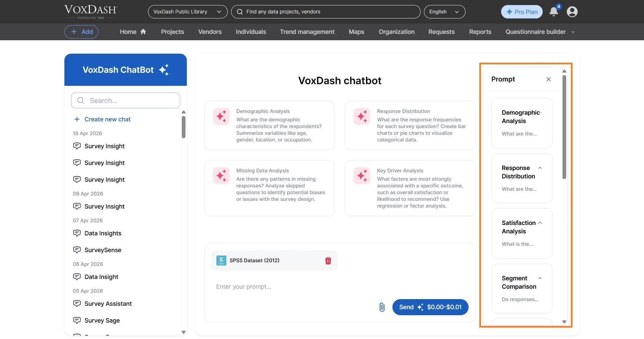
Task: Select the Missing Data Analysis suggestion card
Action: (269, 188)
